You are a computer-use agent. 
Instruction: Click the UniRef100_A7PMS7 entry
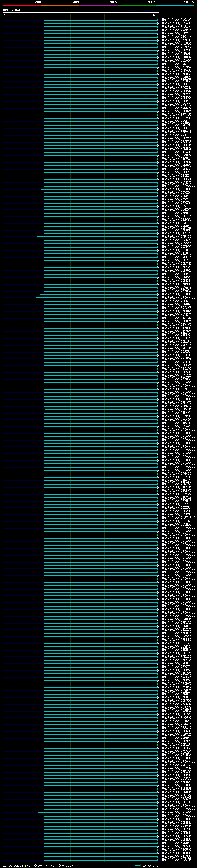point(177,74)
